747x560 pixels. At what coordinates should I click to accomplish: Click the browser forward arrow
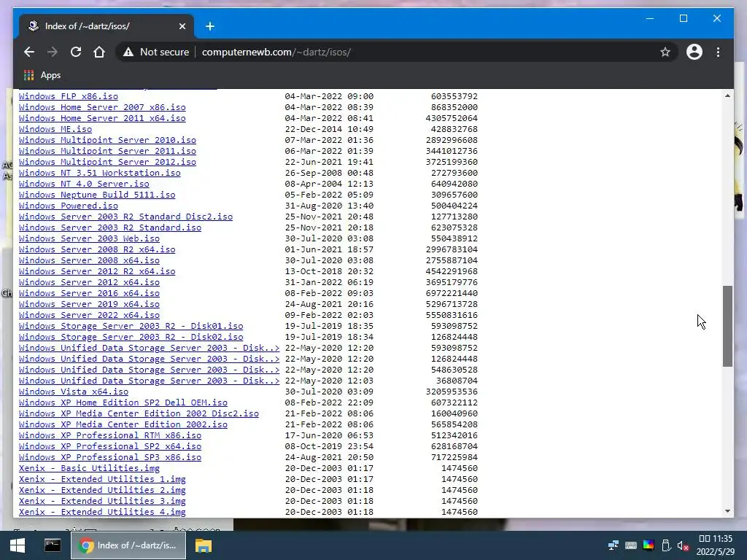53,52
